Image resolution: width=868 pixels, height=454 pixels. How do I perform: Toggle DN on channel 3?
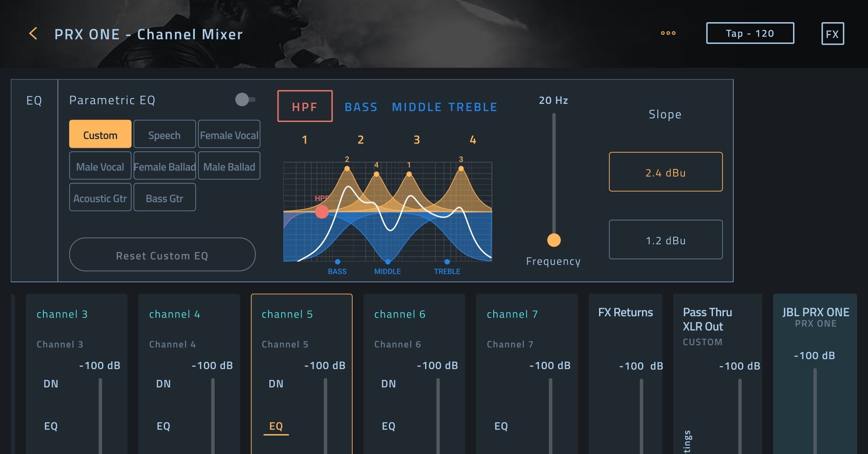click(51, 384)
